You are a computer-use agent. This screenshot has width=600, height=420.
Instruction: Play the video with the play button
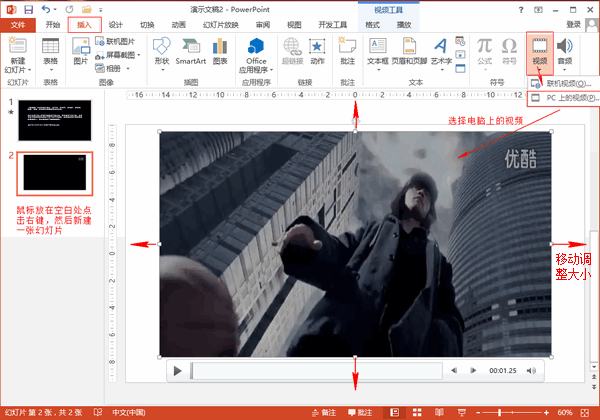pyautogui.click(x=177, y=371)
